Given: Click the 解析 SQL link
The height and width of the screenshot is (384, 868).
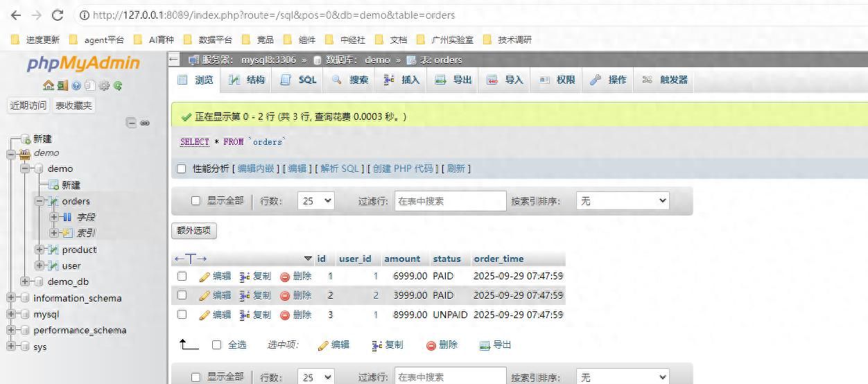Looking at the screenshot, I should coord(340,168).
